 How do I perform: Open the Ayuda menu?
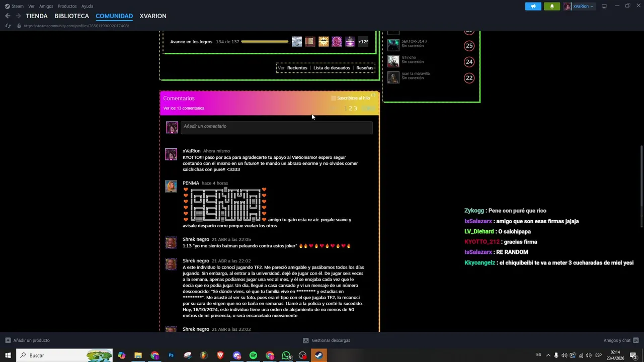[x=87, y=6]
